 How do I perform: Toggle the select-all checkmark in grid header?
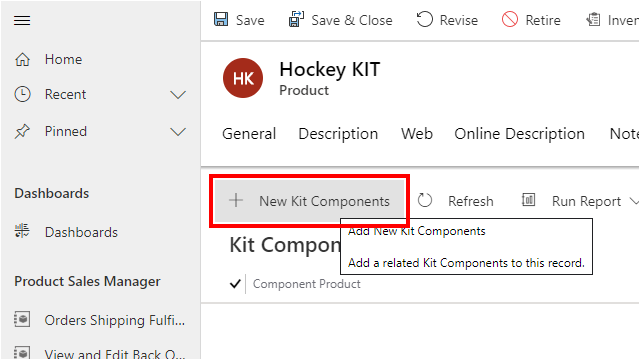pos(235,283)
